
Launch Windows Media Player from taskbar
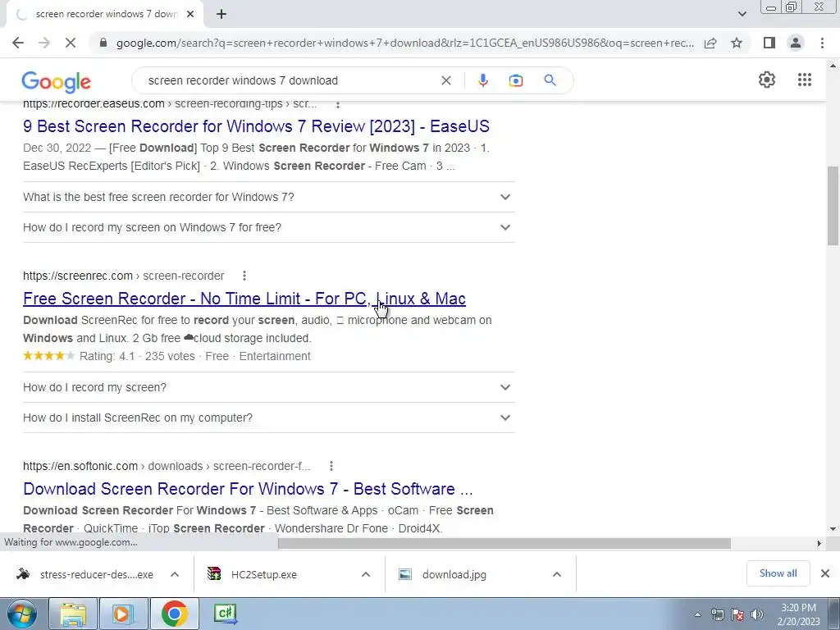click(x=123, y=614)
